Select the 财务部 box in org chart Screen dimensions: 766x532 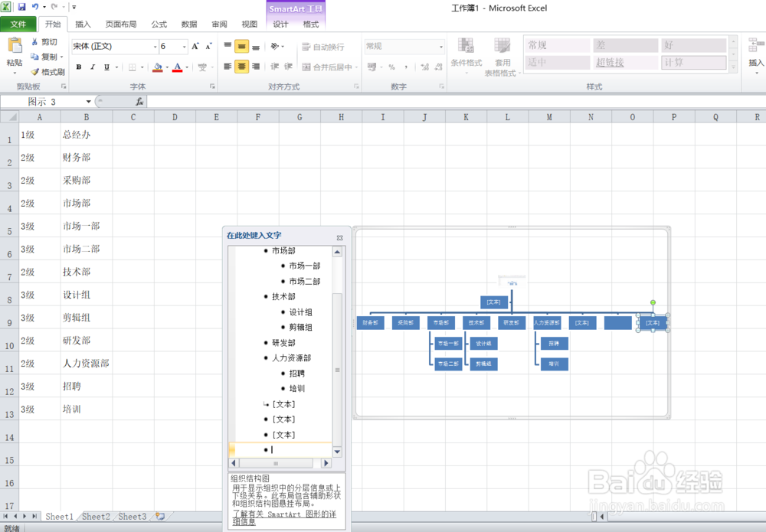point(370,322)
